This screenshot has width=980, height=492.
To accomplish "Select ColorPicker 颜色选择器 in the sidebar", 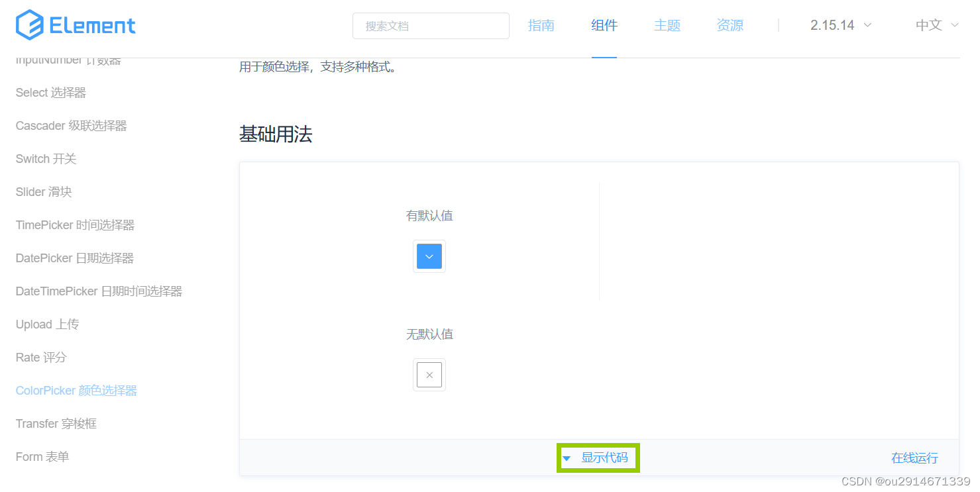I will 76,390.
